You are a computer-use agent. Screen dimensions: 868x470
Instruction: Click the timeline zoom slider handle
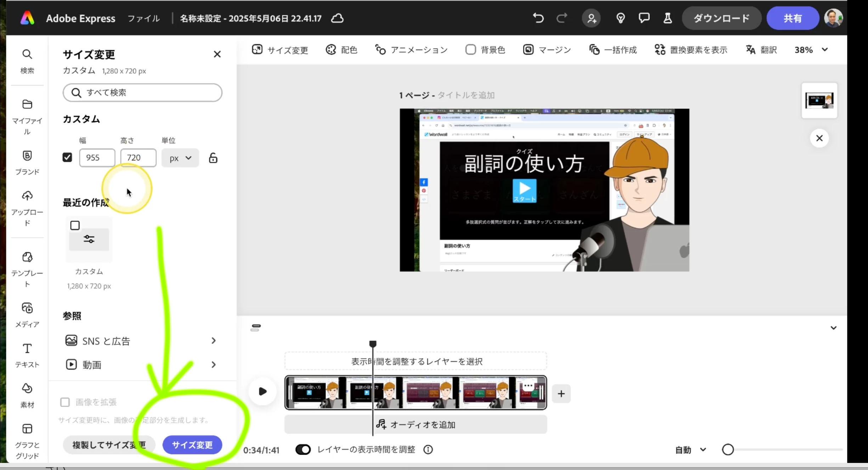728,449
